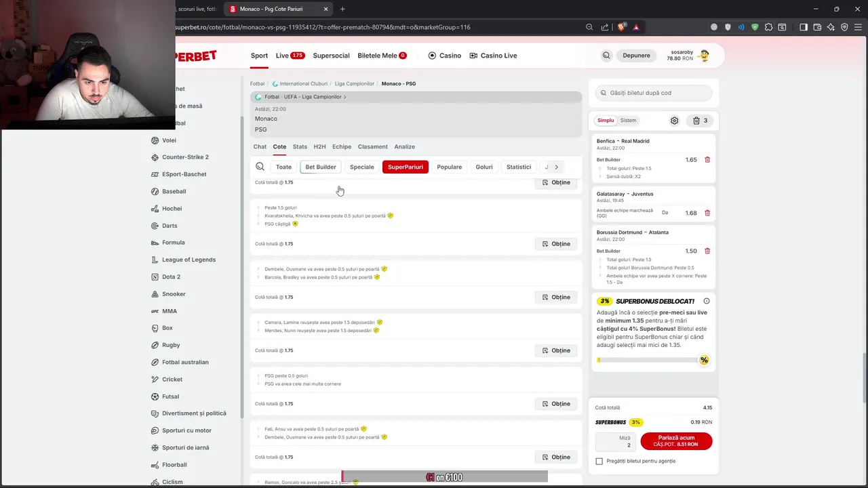Search markets with the Cote magnifier icon
The image size is (868, 488).
(x=260, y=167)
